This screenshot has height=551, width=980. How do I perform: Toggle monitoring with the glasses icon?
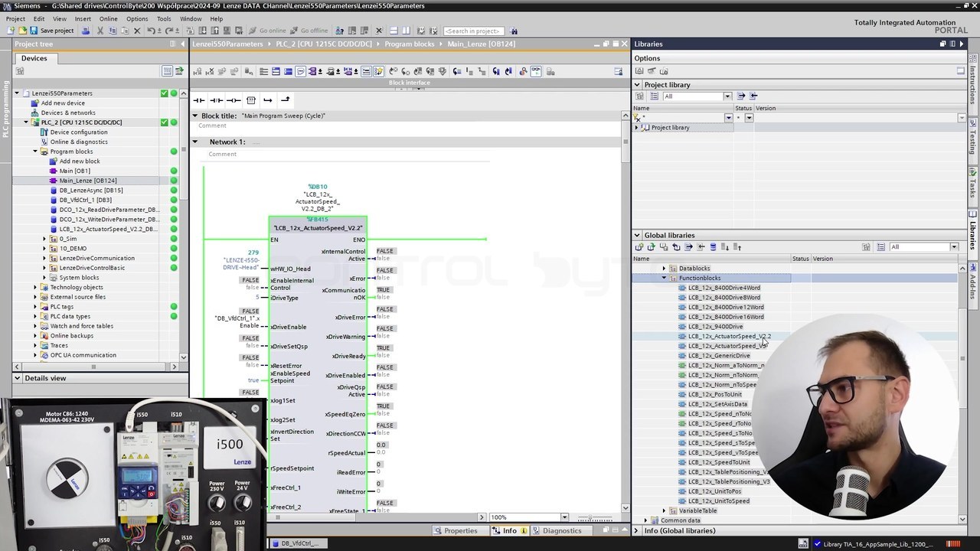(536, 71)
